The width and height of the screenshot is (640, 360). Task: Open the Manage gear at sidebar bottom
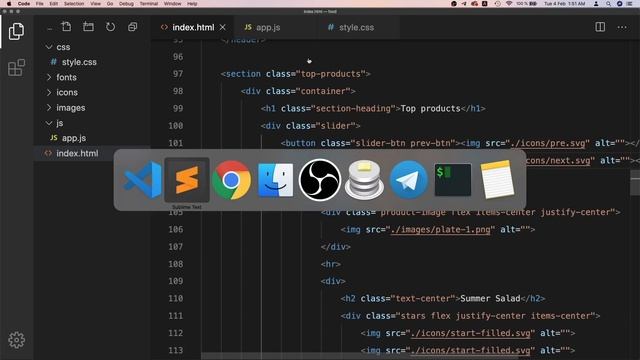point(16,340)
